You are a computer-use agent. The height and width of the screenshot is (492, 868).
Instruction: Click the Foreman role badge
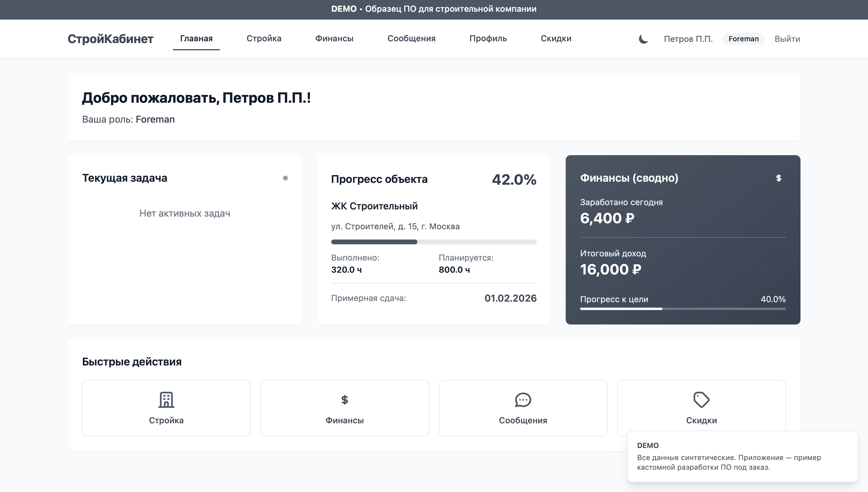click(x=743, y=39)
